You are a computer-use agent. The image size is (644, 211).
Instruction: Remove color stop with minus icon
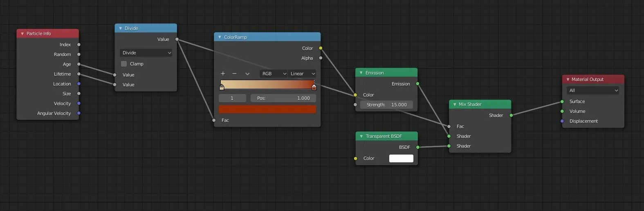pyautogui.click(x=234, y=74)
